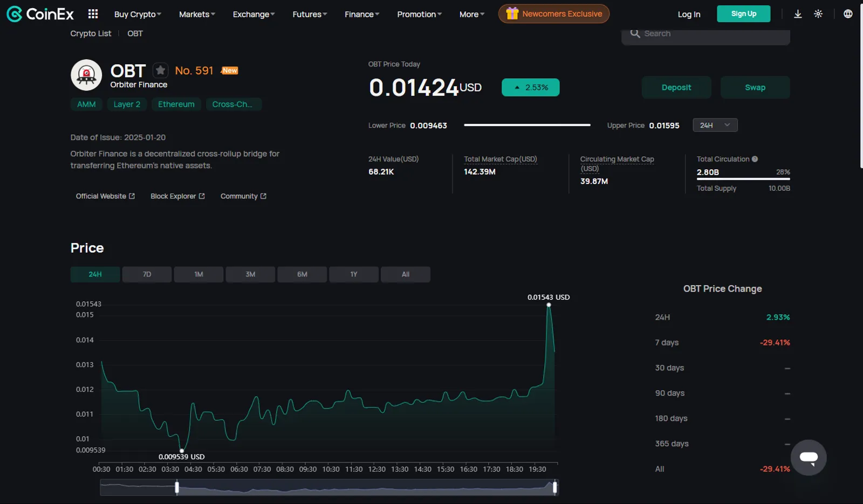Open the 24H price range dropdown

click(715, 125)
